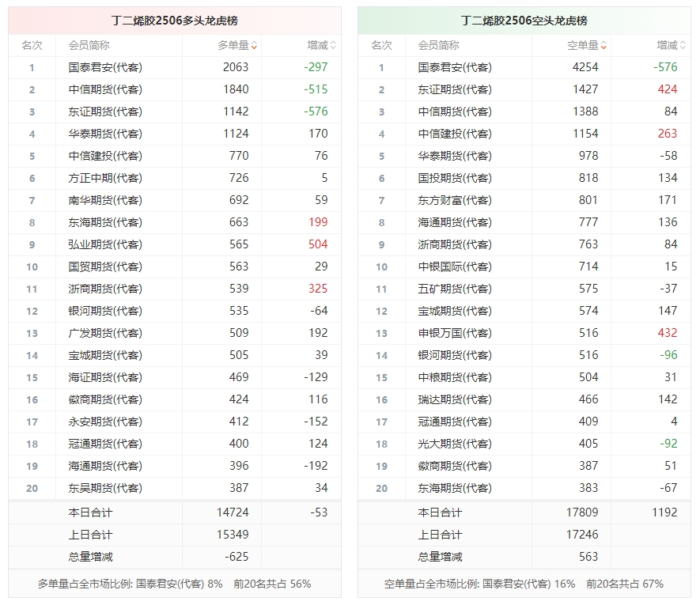Viewport: 700px width, 605px height.
Task: Click 银河期货(代客) in long table rank 12
Action: (105, 311)
